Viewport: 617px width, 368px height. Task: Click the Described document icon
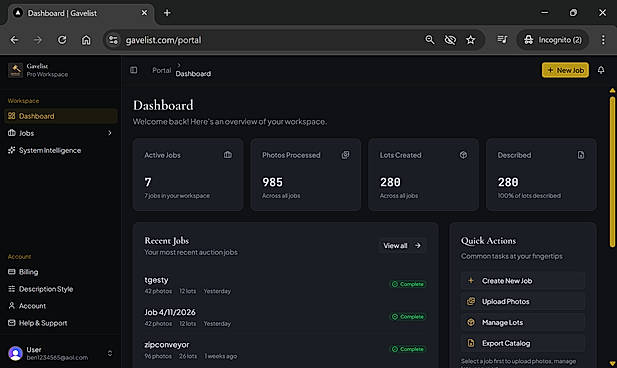coord(581,155)
